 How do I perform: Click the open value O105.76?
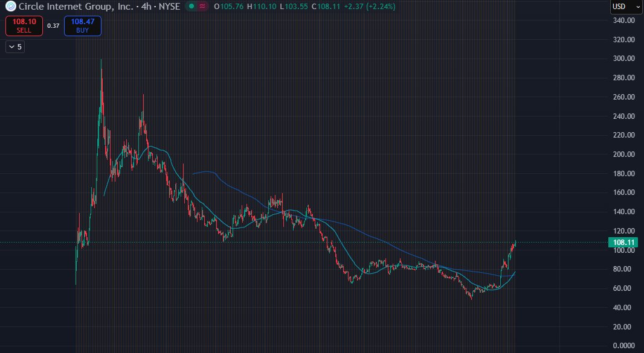click(x=228, y=7)
